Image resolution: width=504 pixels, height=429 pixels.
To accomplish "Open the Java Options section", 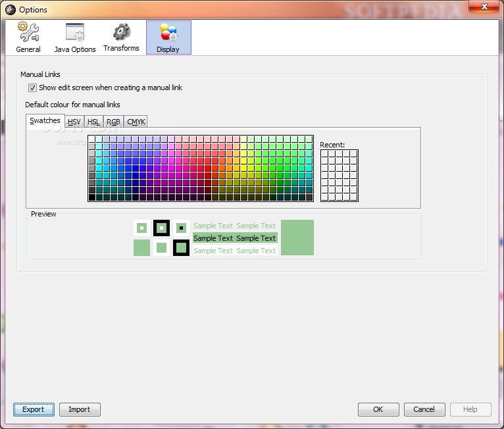I will click(75, 38).
